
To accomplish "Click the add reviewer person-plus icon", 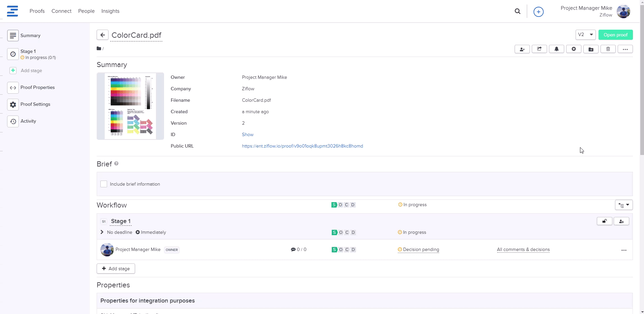I will pos(522,49).
